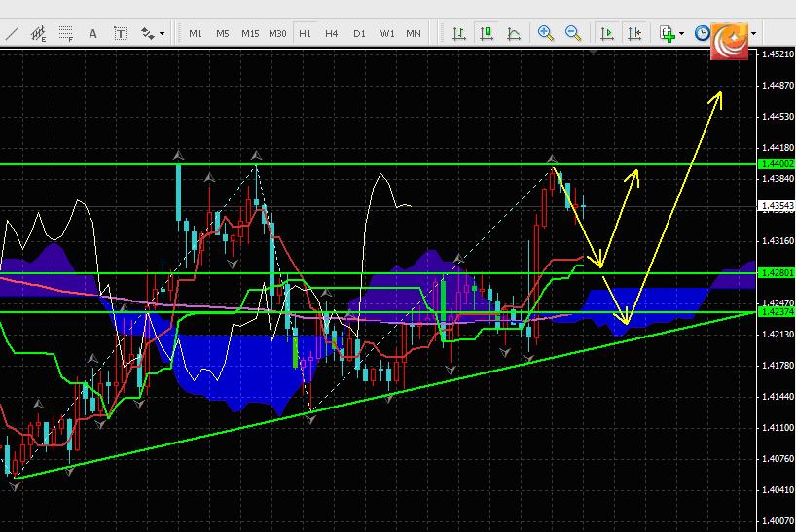Click the 1.42801 price level label
The width and height of the screenshot is (796, 532).
778,273
